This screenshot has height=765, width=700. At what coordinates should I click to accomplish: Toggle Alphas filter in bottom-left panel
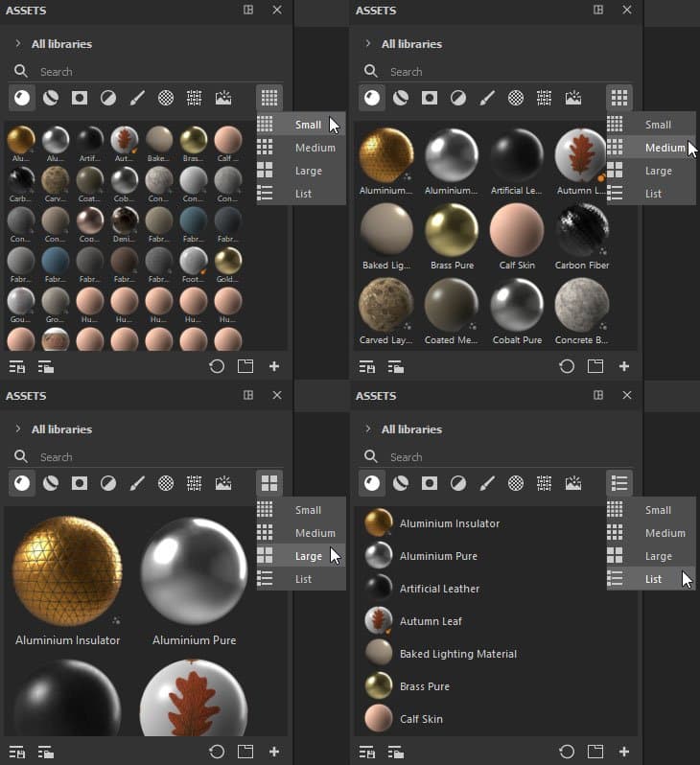pyautogui.click(x=166, y=483)
